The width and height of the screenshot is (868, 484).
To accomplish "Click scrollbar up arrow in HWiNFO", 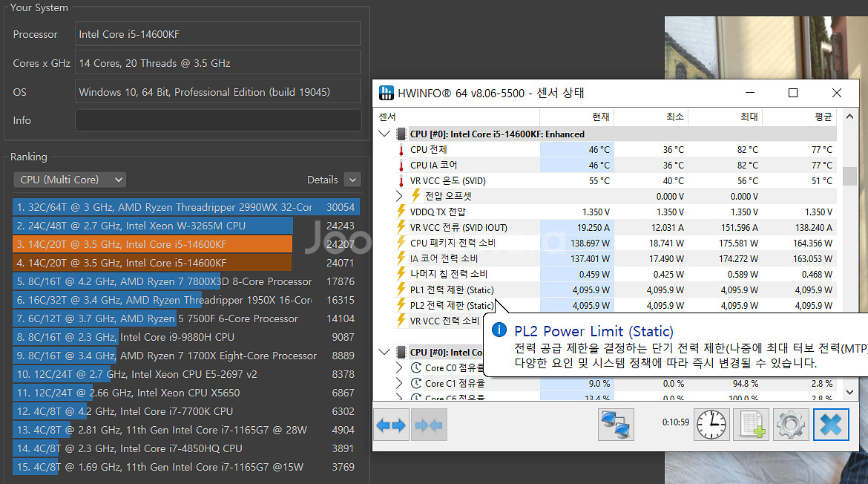I will pyautogui.click(x=849, y=117).
